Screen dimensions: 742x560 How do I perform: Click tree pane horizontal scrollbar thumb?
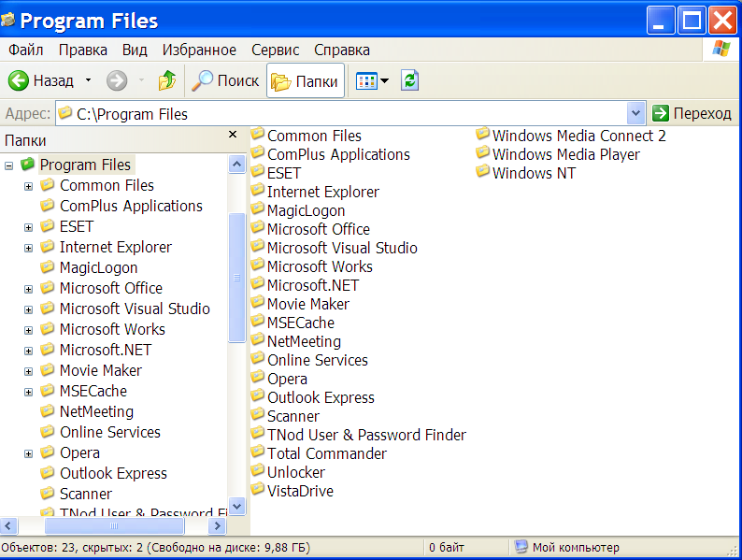coord(114,525)
